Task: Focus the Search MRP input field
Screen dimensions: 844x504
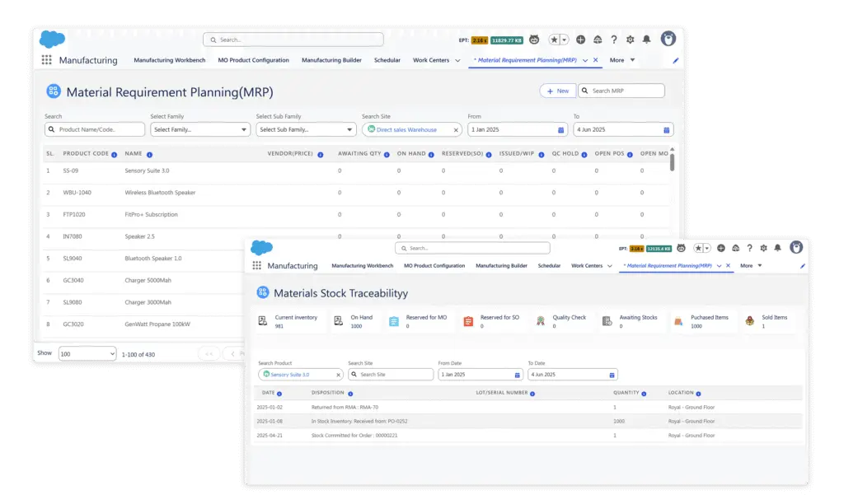Action: pos(621,91)
